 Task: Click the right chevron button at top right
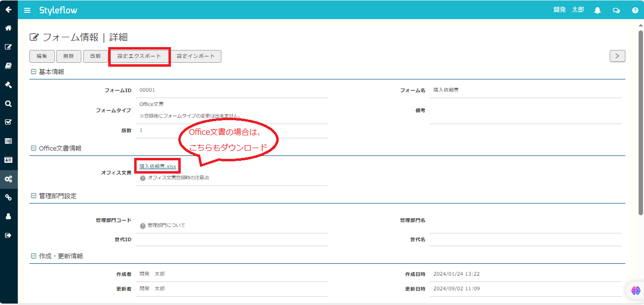[x=617, y=56]
